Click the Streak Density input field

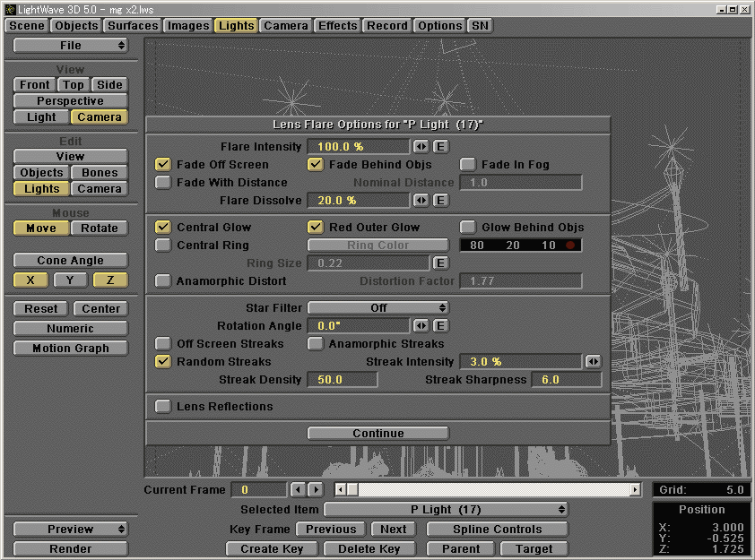(x=342, y=380)
